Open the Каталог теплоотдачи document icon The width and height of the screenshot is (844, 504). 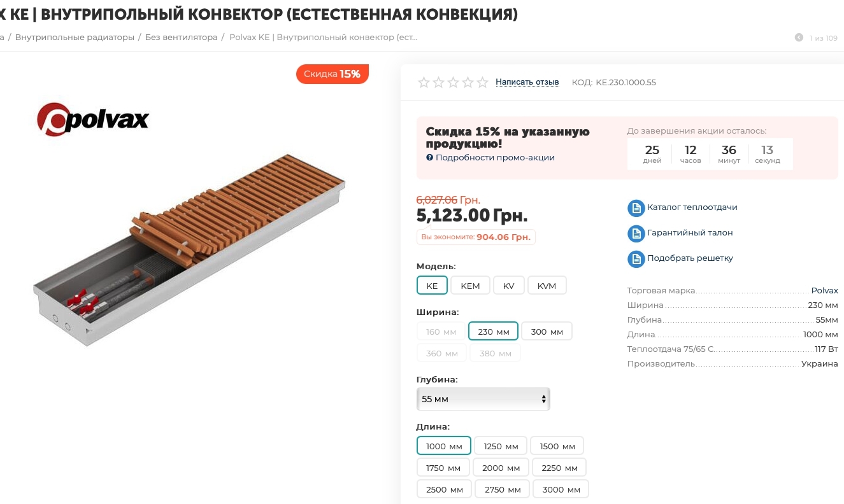click(x=636, y=208)
